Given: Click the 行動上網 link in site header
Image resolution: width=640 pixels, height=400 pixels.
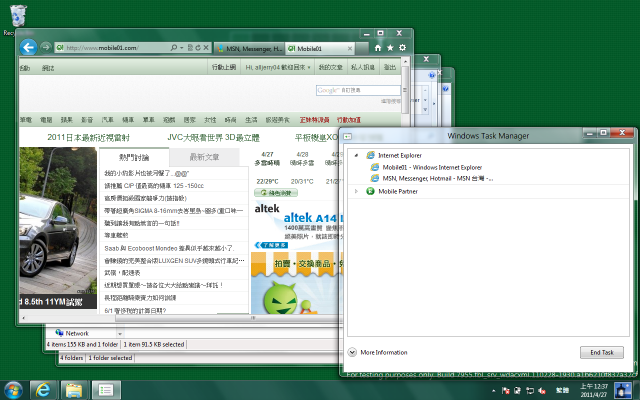Looking at the screenshot, I should coord(224,67).
